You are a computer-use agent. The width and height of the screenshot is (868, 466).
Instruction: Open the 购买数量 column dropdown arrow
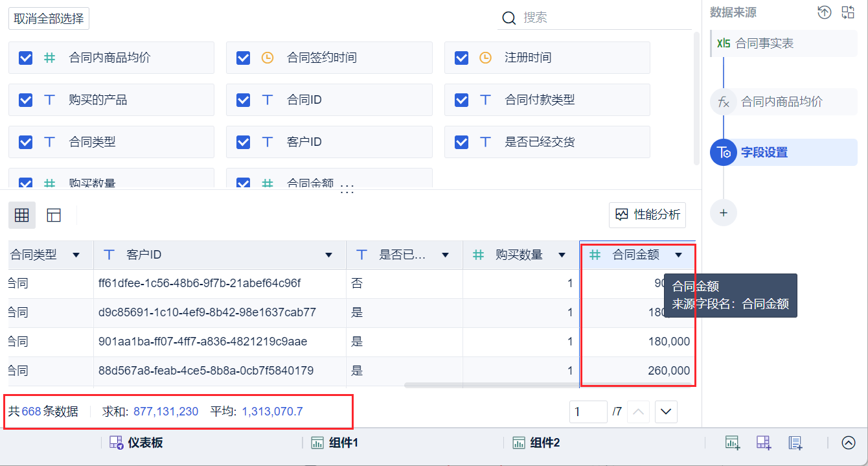point(562,255)
